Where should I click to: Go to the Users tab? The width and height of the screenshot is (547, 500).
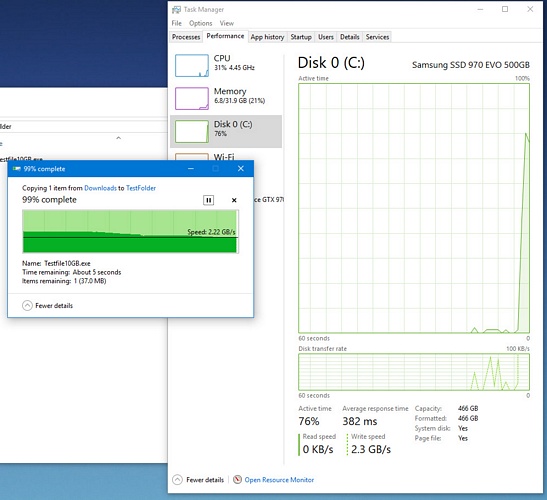tap(326, 37)
